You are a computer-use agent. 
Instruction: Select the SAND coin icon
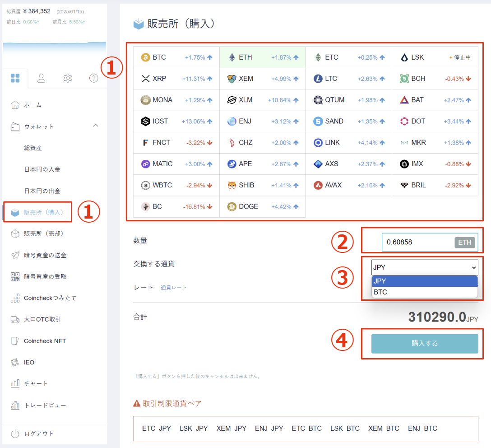(x=318, y=121)
